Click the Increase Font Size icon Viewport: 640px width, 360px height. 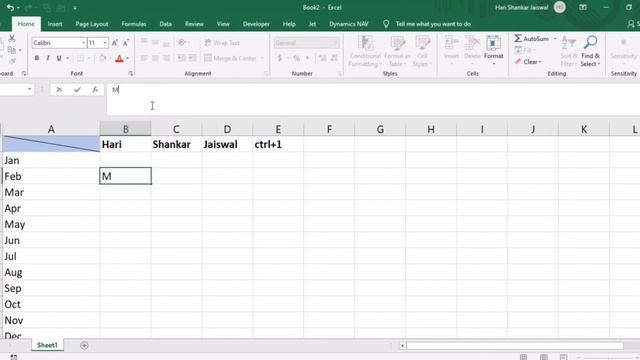coord(115,42)
